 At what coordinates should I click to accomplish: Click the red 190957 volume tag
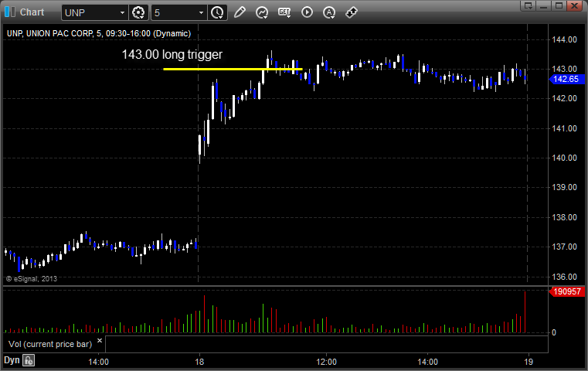click(566, 291)
